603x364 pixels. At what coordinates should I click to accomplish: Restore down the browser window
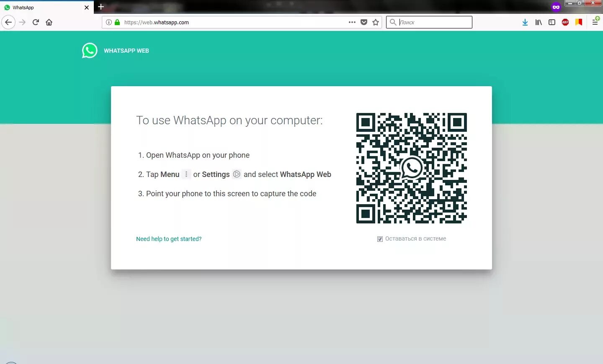pyautogui.click(x=580, y=3)
